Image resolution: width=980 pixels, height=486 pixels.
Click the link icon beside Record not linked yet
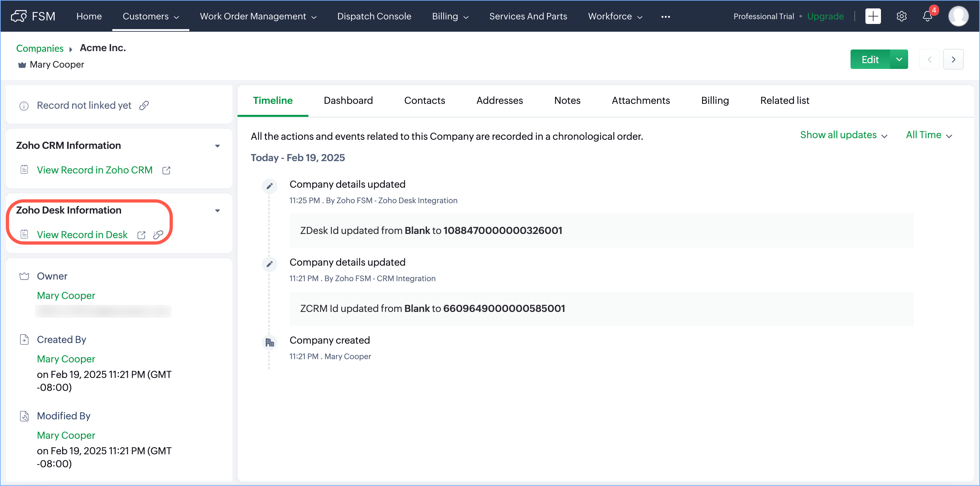click(144, 105)
